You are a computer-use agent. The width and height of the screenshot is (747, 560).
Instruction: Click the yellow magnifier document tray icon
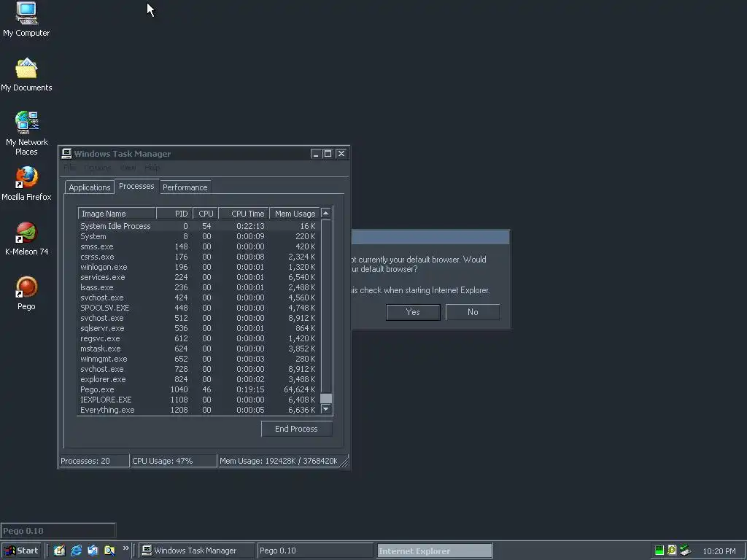click(x=672, y=551)
